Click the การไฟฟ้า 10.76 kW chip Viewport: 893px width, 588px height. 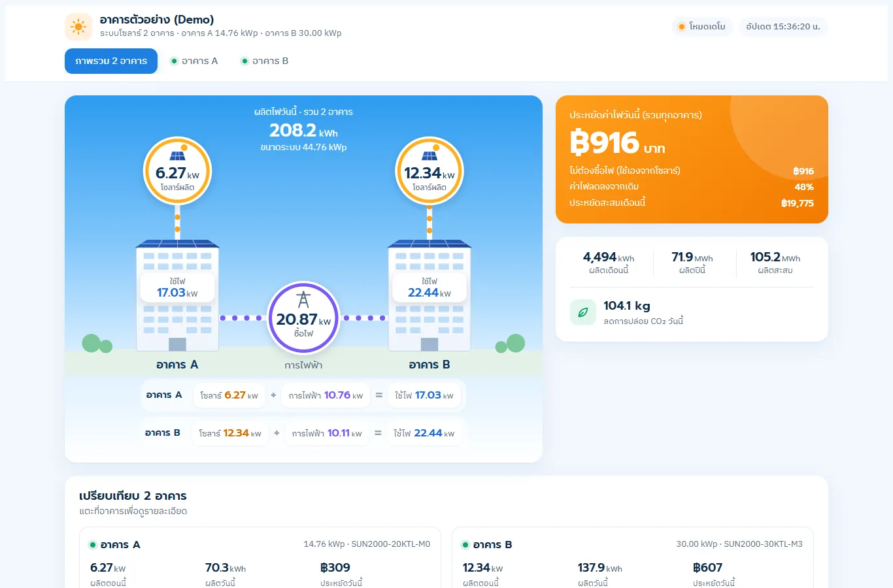[326, 395]
